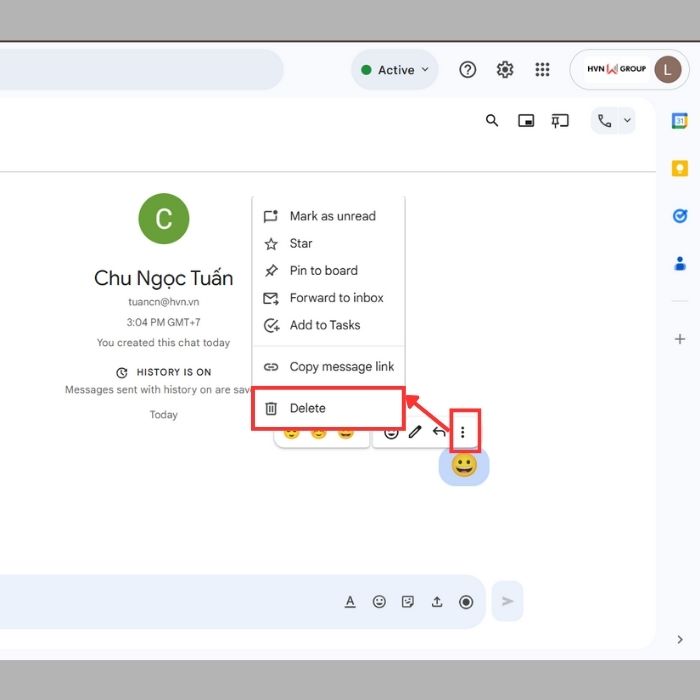Select Forward to inbox menu entry
This screenshot has height=700, width=700.
(329, 298)
